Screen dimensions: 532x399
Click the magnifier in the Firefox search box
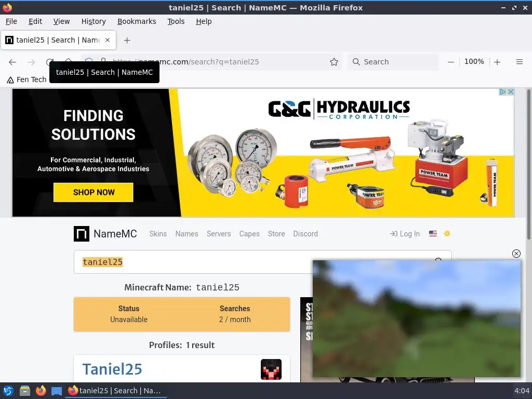[356, 62]
